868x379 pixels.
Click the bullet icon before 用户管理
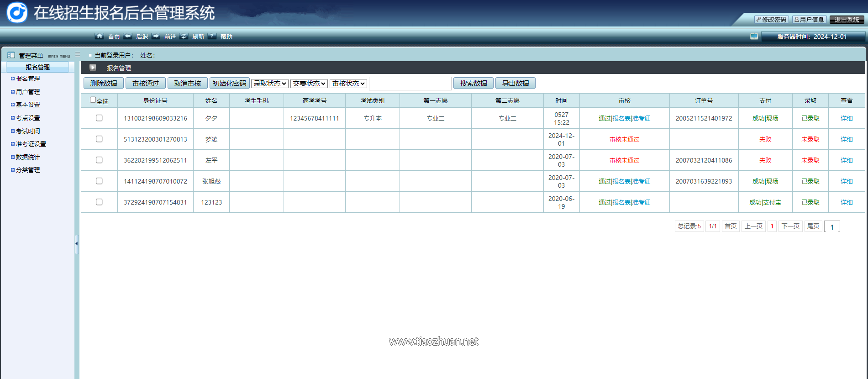13,92
